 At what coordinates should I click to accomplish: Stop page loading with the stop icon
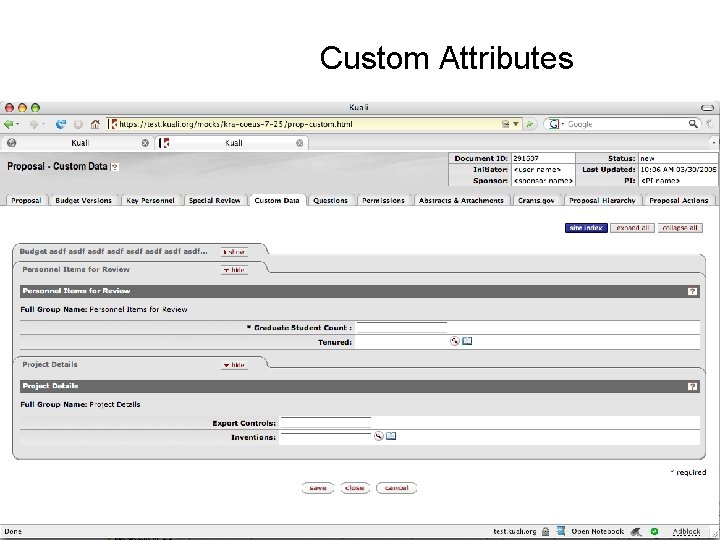78,124
